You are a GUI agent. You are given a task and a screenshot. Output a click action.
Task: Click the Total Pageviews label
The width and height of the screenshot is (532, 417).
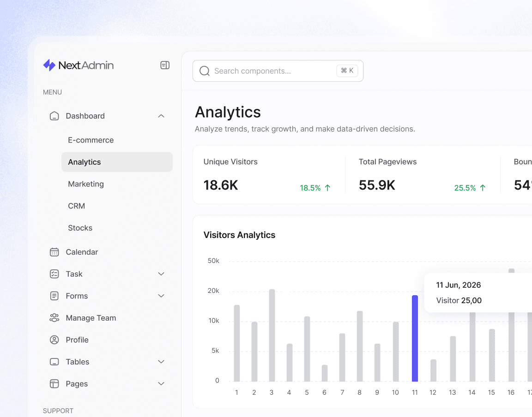point(387,162)
